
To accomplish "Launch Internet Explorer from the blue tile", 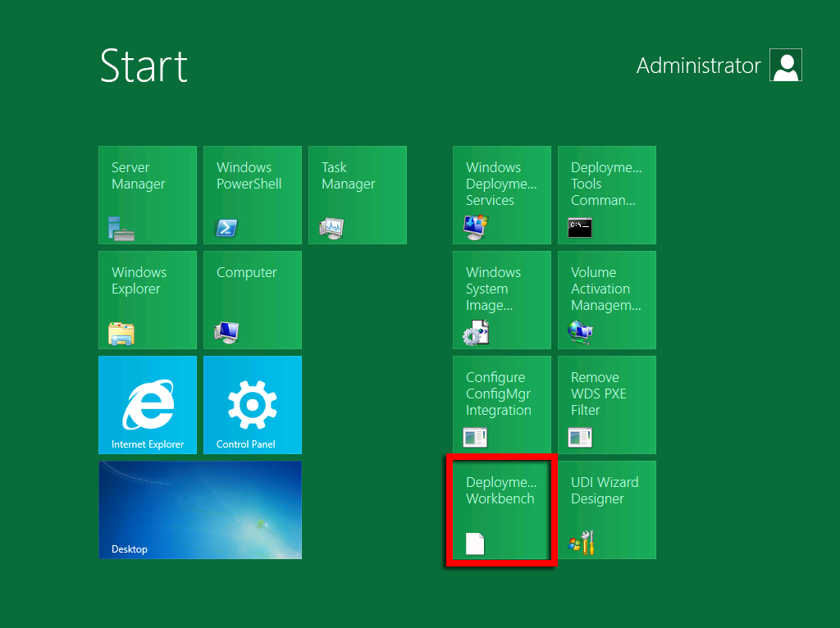I will (x=148, y=405).
